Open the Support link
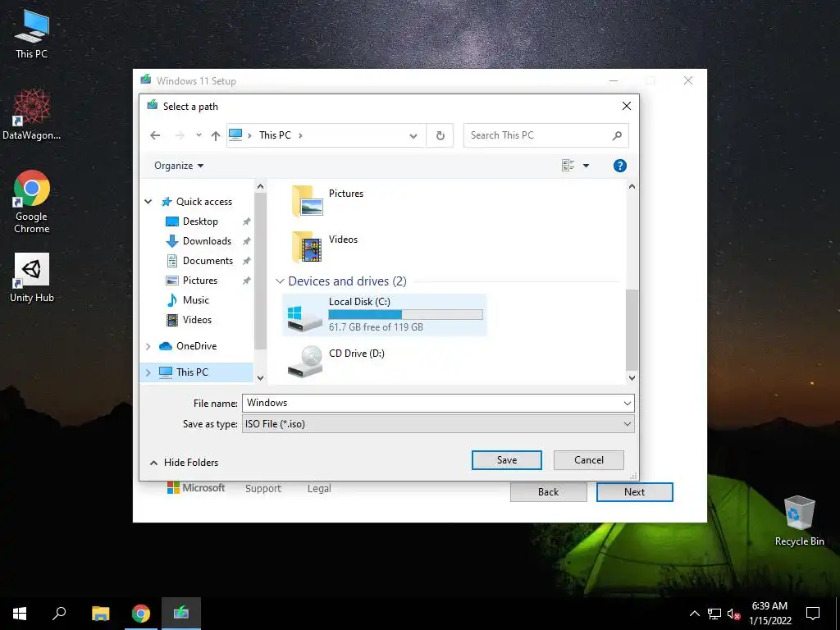Viewport: 840px width, 630px height. (263, 489)
